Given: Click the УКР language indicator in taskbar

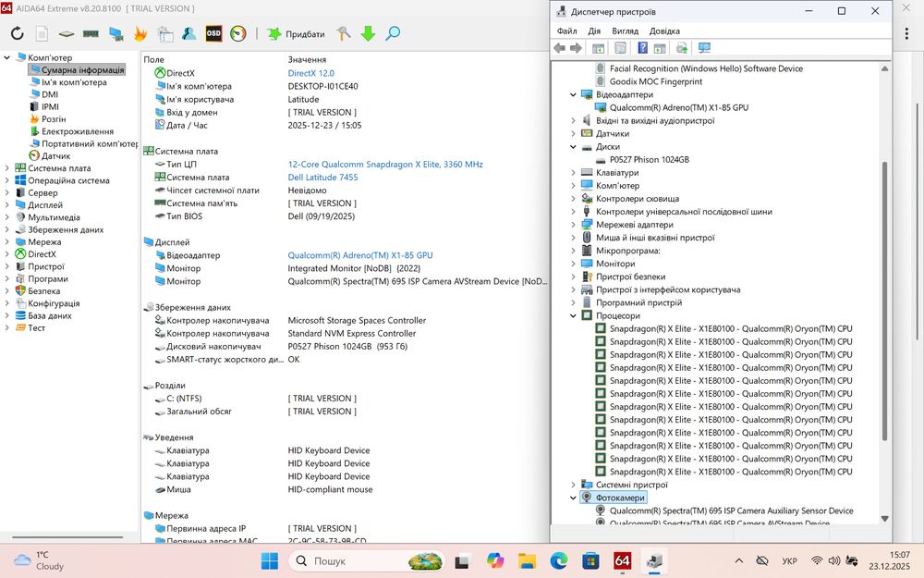Looking at the screenshot, I should pyautogui.click(x=789, y=561).
